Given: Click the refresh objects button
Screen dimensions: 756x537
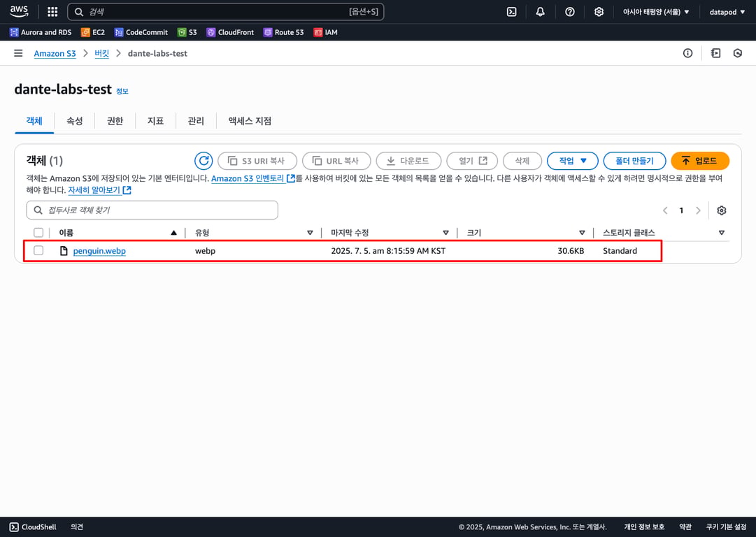Looking at the screenshot, I should click(x=204, y=161).
